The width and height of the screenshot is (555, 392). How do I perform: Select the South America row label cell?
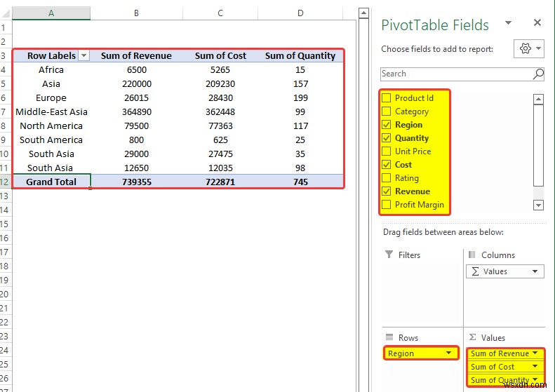point(51,140)
